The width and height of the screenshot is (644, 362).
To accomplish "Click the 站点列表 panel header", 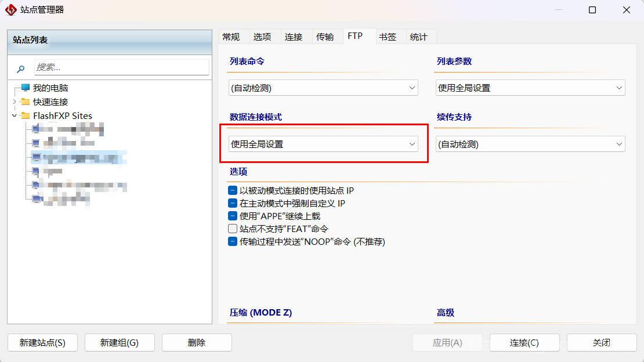I will click(110, 42).
